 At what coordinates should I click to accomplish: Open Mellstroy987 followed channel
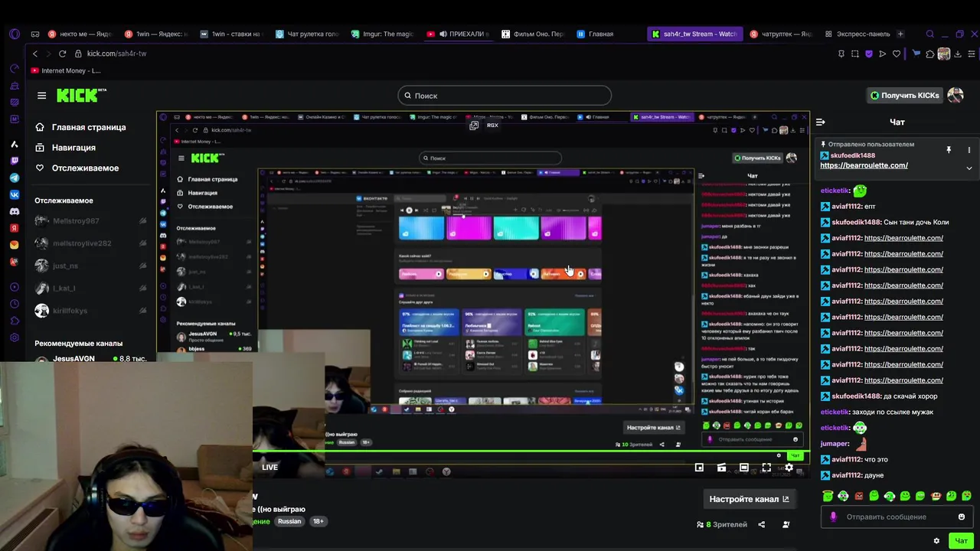[x=91, y=221]
